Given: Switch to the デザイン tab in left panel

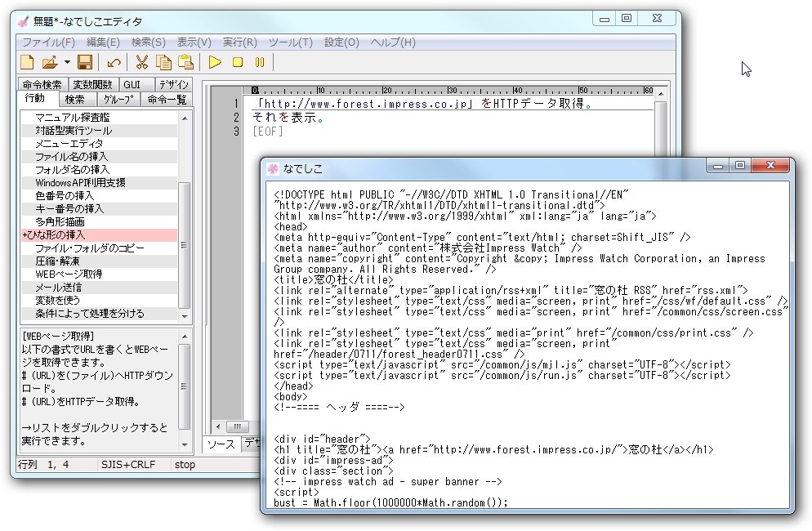Looking at the screenshot, I should (173, 84).
